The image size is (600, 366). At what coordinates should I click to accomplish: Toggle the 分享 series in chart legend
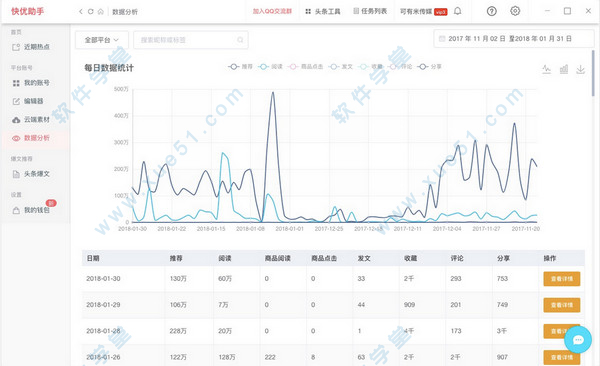tap(429, 67)
